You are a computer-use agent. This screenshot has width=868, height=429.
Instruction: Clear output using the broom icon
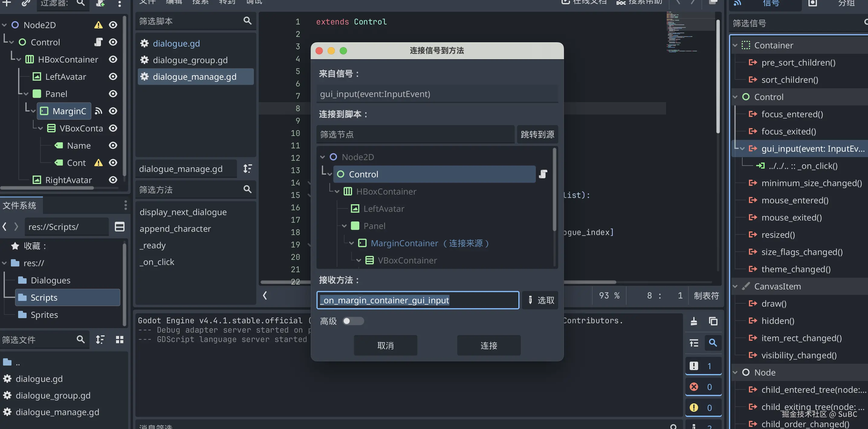pos(694,321)
